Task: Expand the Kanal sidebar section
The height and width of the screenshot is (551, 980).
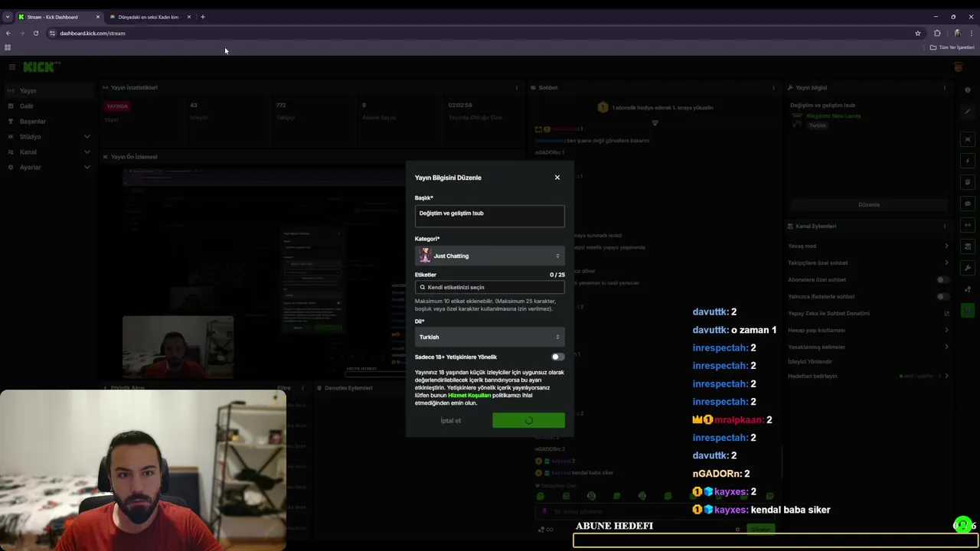Action: pyautogui.click(x=49, y=152)
